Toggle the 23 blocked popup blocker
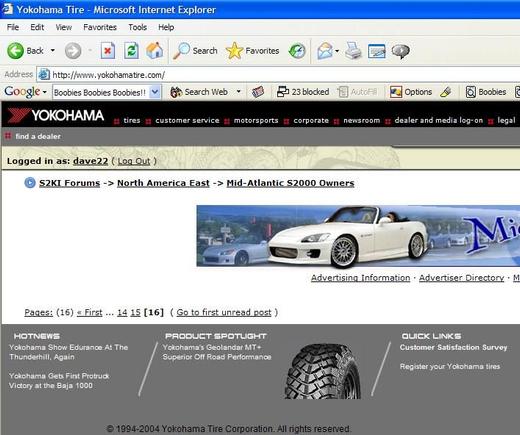This screenshot has width=520, height=435. tap(303, 92)
